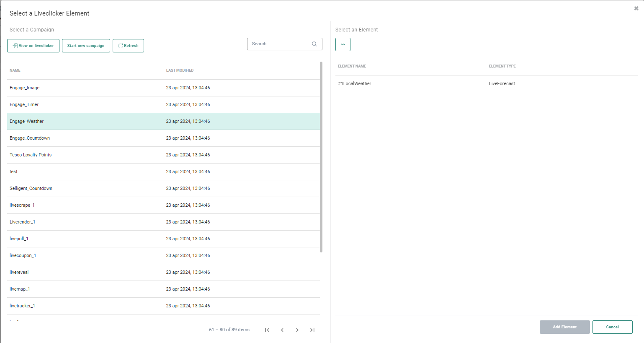Sort campaigns by Name column header
This screenshot has height=343, width=644.
point(15,70)
